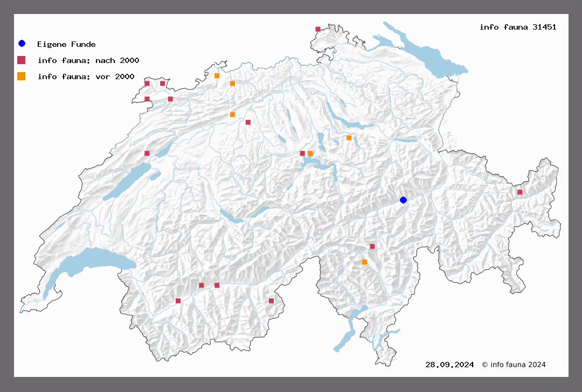Click the red marker directly left of the central orange pair marker
The image size is (582, 392).
302,153
